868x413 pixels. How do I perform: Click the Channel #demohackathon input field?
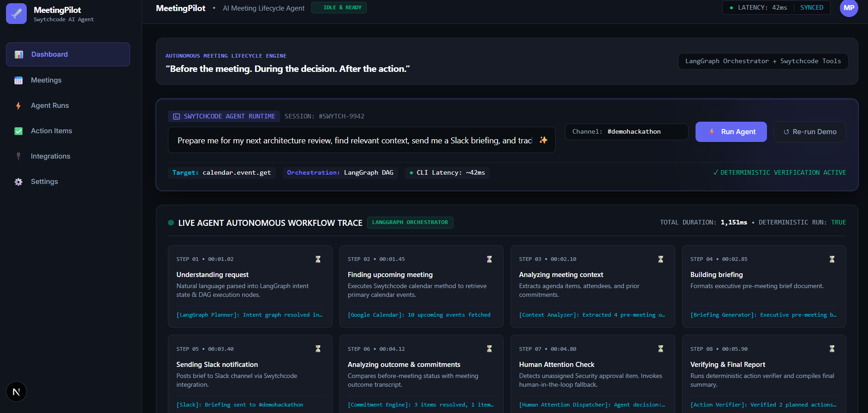point(627,132)
